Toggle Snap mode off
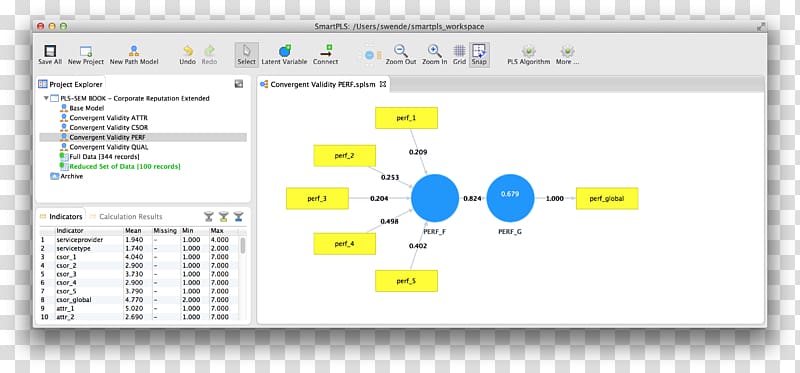The image size is (800, 373). coord(479,55)
